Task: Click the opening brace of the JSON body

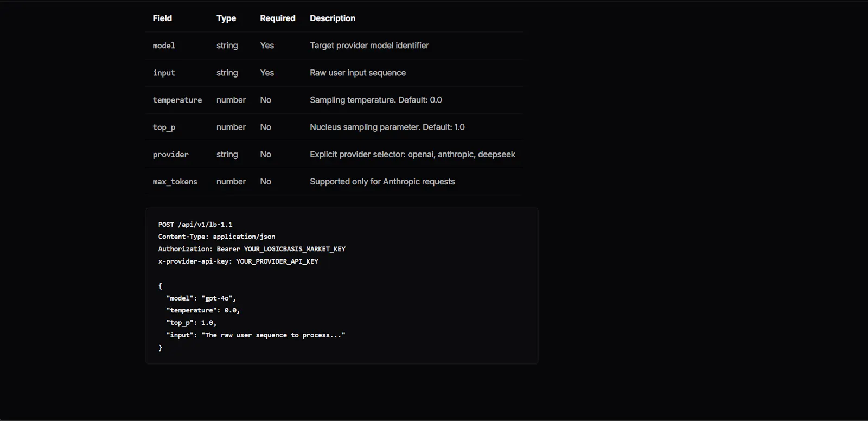Action: pyautogui.click(x=160, y=286)
